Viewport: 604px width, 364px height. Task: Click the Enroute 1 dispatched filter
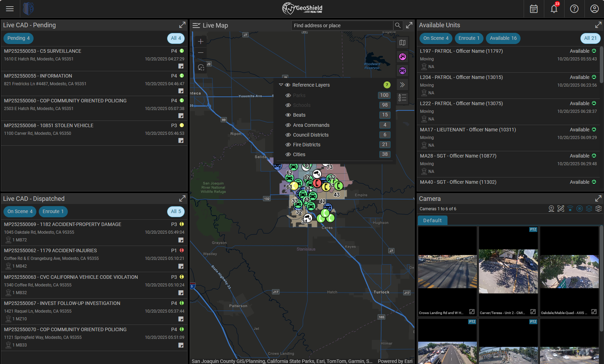[x=53, y=212]
